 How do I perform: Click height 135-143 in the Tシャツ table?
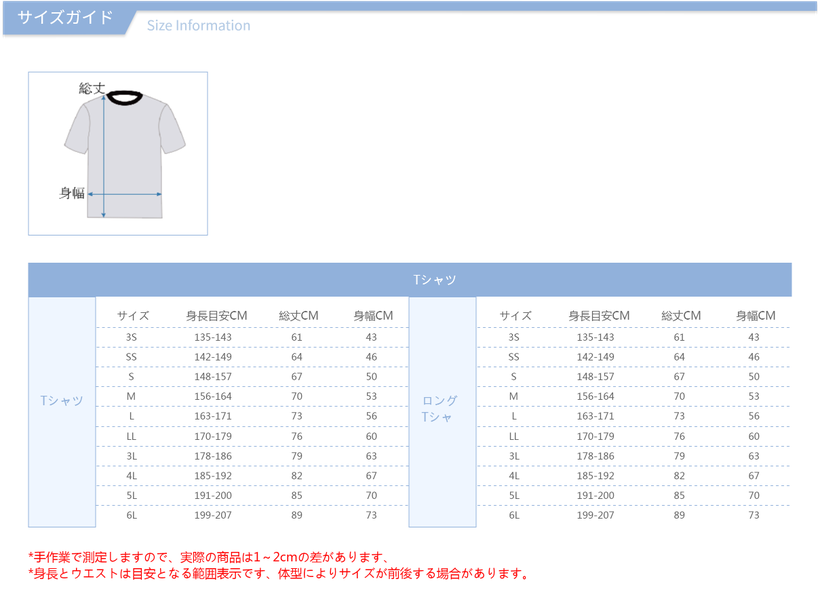point(213,337)
